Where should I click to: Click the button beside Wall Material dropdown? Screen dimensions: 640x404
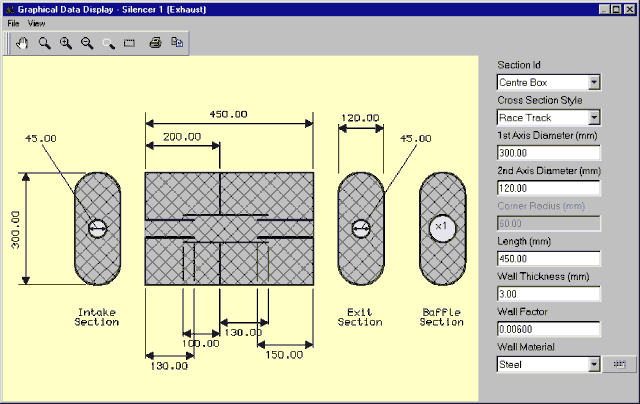(619, 364)
